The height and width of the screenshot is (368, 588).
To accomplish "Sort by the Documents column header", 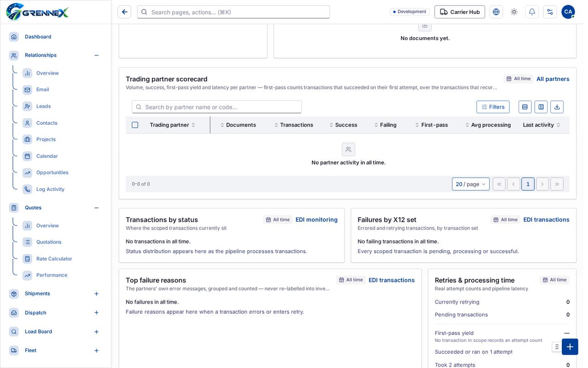I will [238, 125].
